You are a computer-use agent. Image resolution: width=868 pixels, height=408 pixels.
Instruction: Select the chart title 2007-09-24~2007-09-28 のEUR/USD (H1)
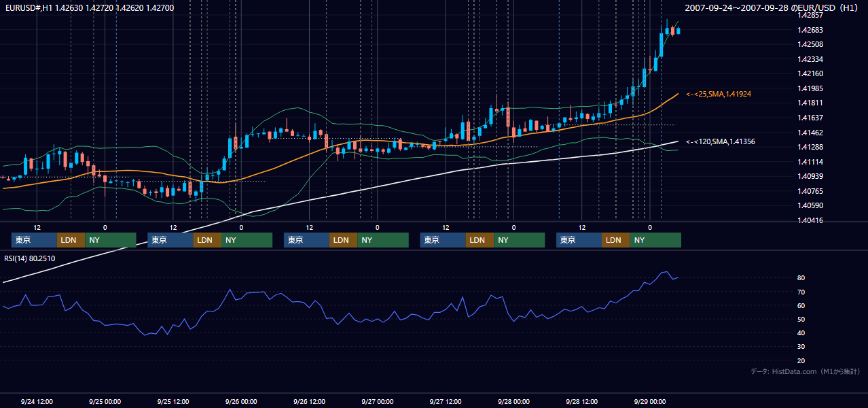click(773, 8)
